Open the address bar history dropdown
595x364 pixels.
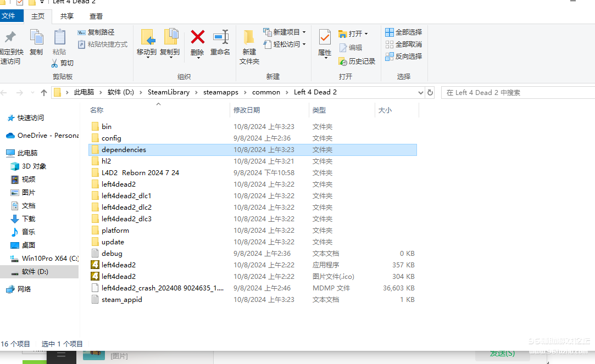tap(421, 92)
